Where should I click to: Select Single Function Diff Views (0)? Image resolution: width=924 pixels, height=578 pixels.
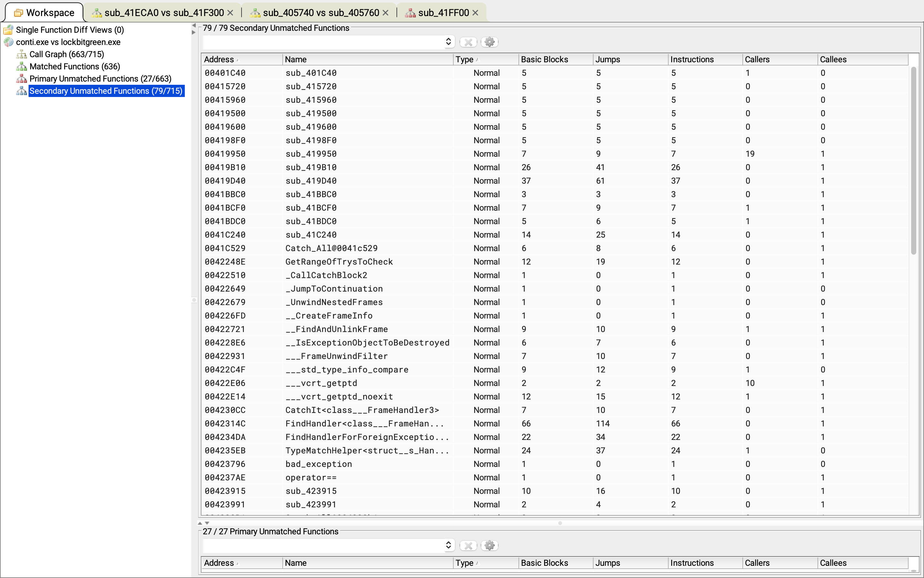tap(70, 30)
